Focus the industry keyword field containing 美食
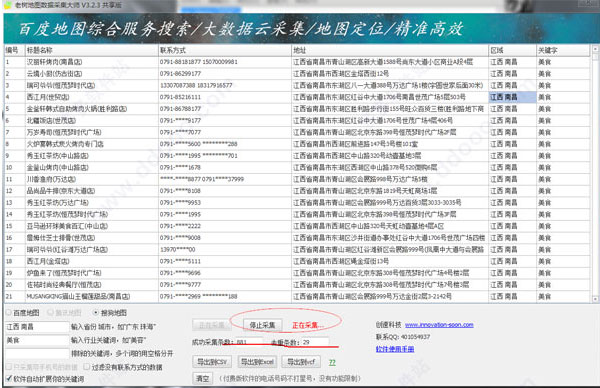 (x=37, y=340)
